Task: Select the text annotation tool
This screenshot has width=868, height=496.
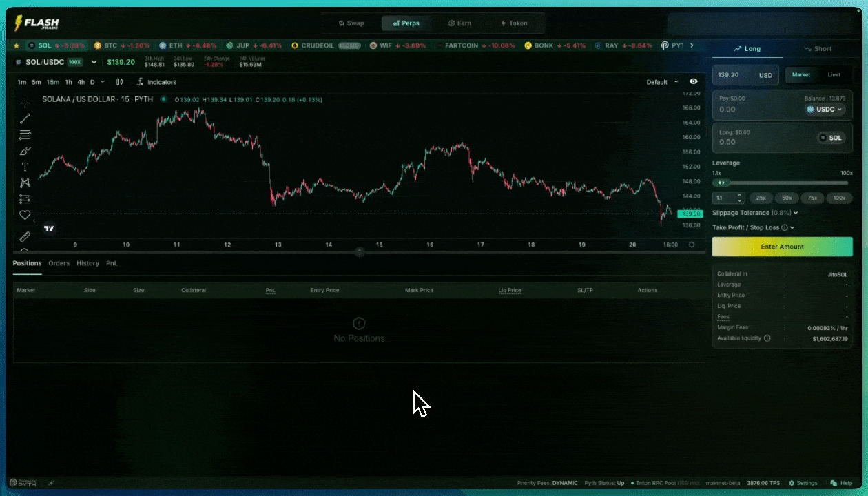Action: pos(25,167)
